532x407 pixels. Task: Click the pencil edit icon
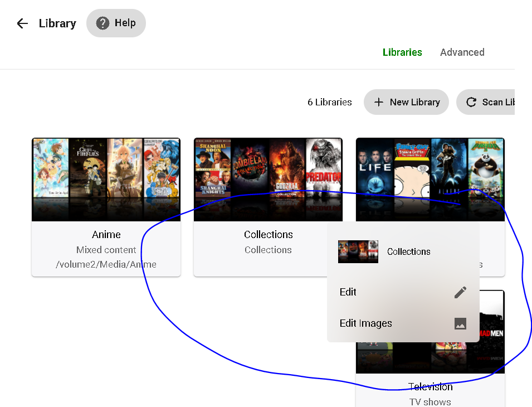[460, 292]
